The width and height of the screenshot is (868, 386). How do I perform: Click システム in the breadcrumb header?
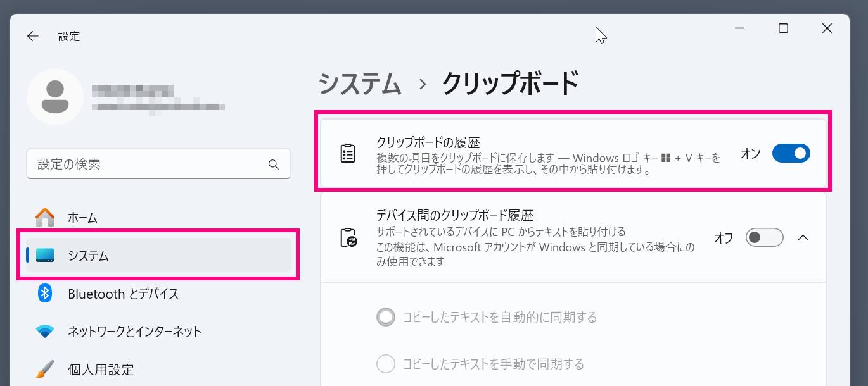[360, 84]
